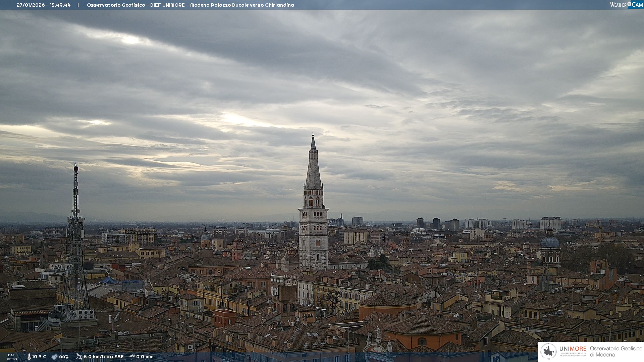Viewport: 644px width, 362px height.
Task: Click the UNIMORE round seal emblem
Action: click(x=549, y=352)
